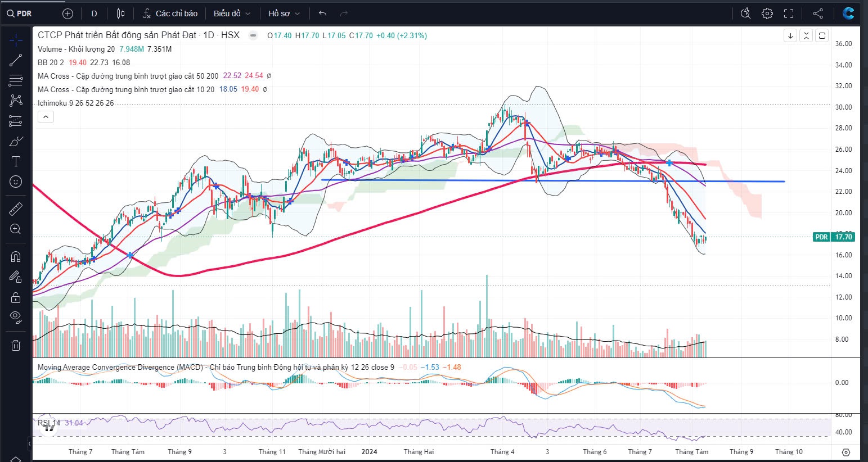The height and width of the screenshot is (462, 868).
Task: Open the quick search icon in top bar
Action: click(746, 13)
